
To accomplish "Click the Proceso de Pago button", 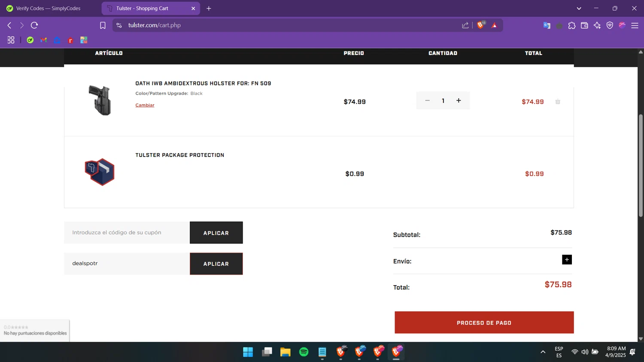I will [x=484, y=323].
